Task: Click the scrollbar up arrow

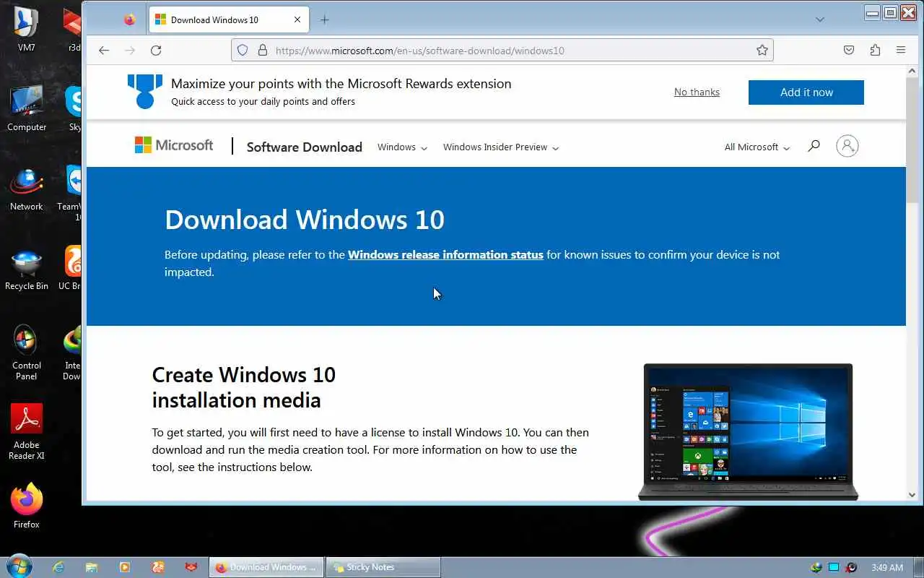Action: pos(912,69)
